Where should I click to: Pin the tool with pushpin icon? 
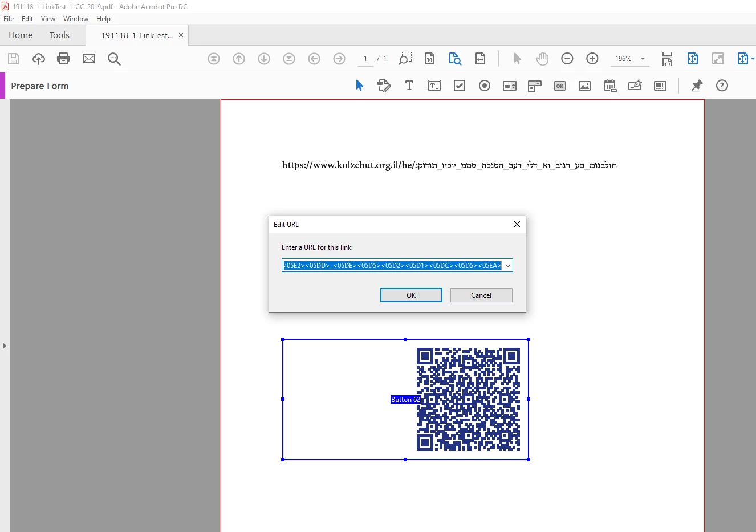pos(697,86)
